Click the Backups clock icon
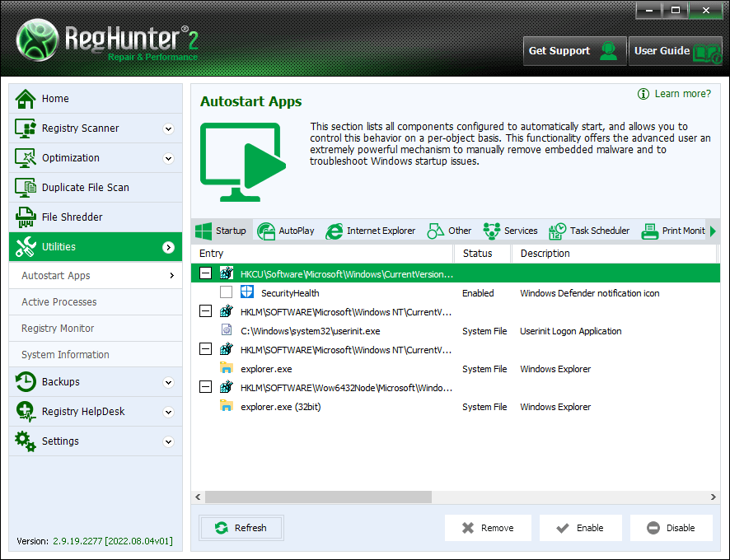The image size is (730, 560). (26, 381)
